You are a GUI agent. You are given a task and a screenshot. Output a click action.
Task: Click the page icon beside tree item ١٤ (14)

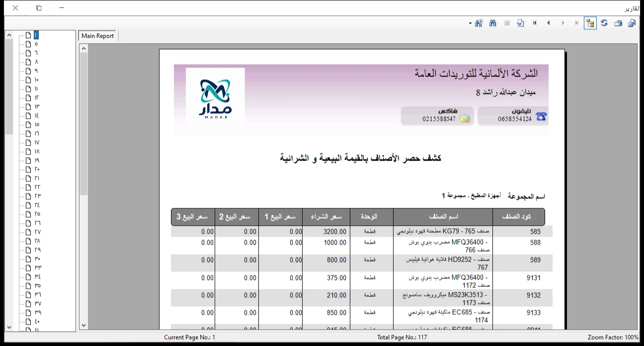[28, 116]
